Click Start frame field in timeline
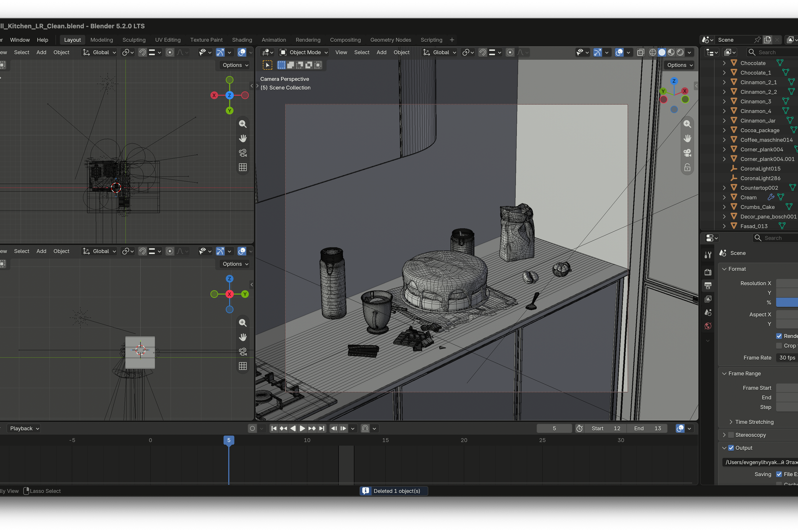Image resolution: width=798 pixels, height=532 pixels. [606, 428]
